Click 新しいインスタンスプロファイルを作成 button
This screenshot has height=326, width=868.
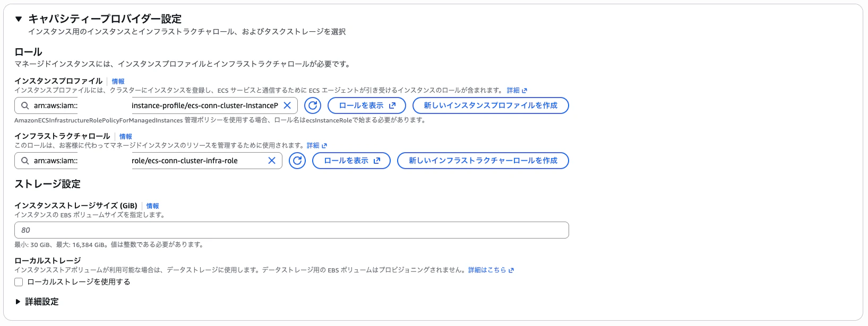[491, 105]
